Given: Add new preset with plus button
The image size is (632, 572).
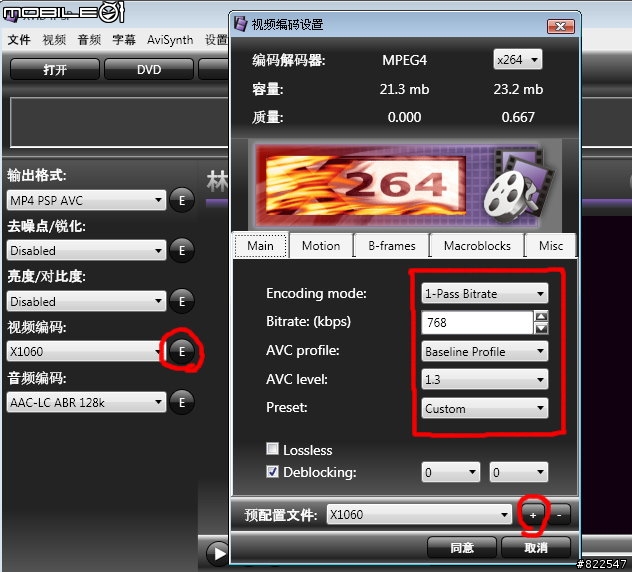Looking at the screenshot, I should 533,515.
